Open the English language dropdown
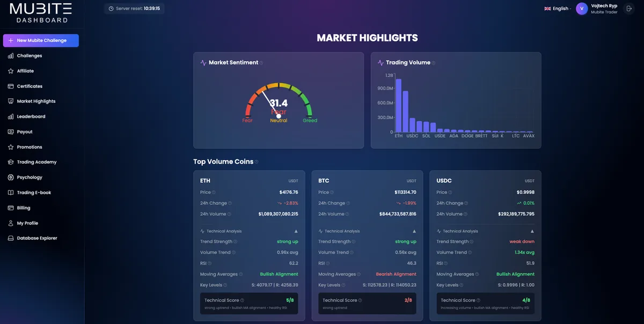This screenshot has height=324, width=644. tap(557, 8)
